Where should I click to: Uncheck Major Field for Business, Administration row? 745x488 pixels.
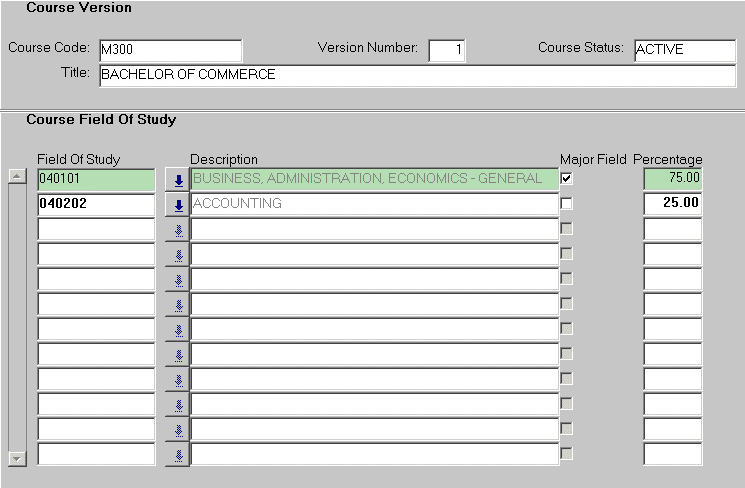click(x=567, y=179)
